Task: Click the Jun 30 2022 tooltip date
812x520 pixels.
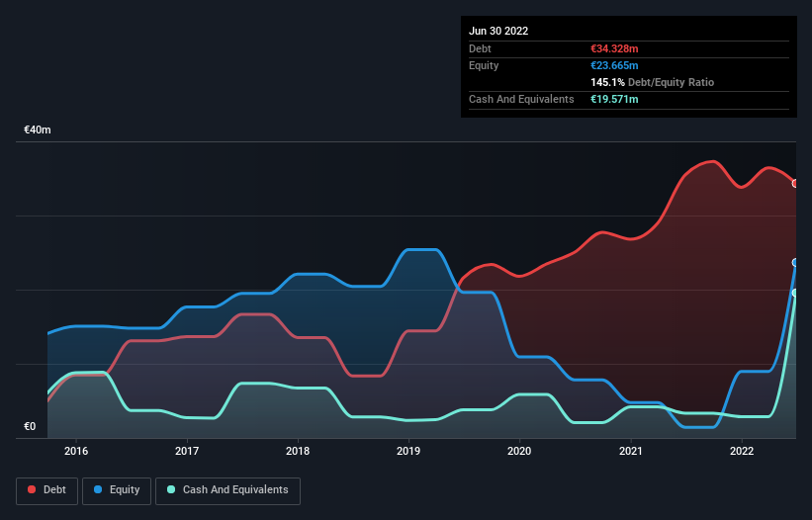Action: pos(498,31)
